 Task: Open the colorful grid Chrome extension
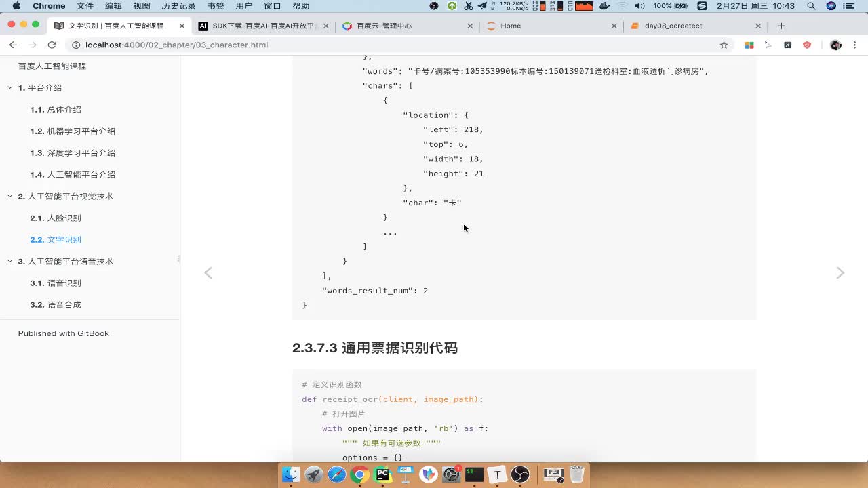pyautogui.click(x=749, y=45)
